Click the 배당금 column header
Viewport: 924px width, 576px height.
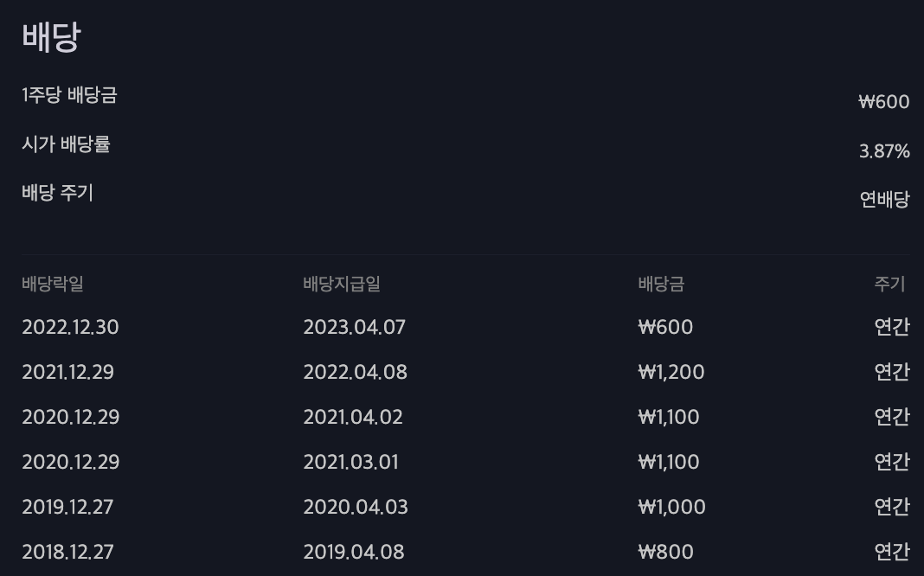pos(661,284)
